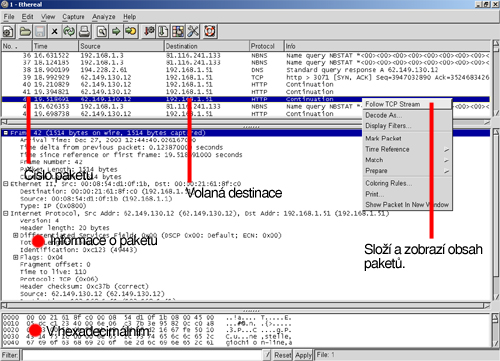Open the Match submenu

tap(407, 160)
